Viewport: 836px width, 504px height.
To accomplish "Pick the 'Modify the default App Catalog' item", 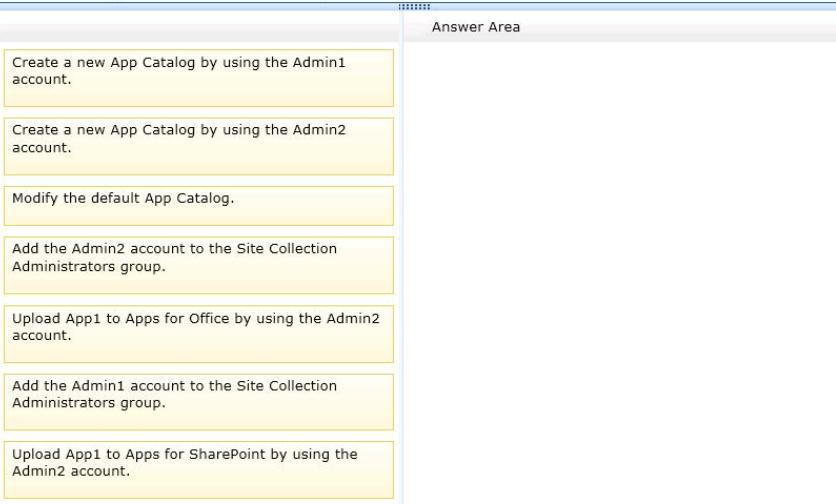I will (x=198, y=205).
